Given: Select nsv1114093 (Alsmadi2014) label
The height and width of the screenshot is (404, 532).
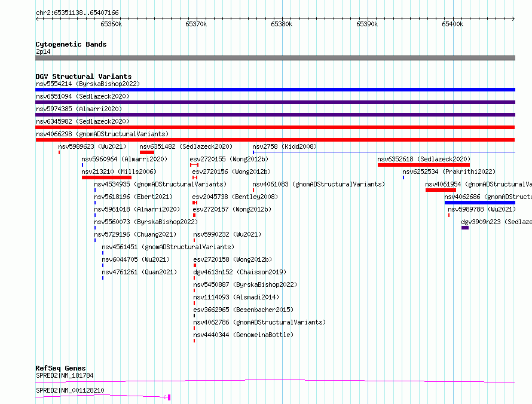Looking at the screenshot, I should tap(236, 297).
